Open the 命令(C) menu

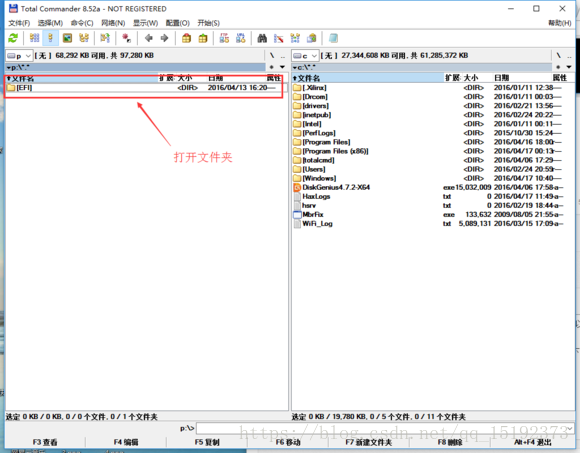(82, 23)
